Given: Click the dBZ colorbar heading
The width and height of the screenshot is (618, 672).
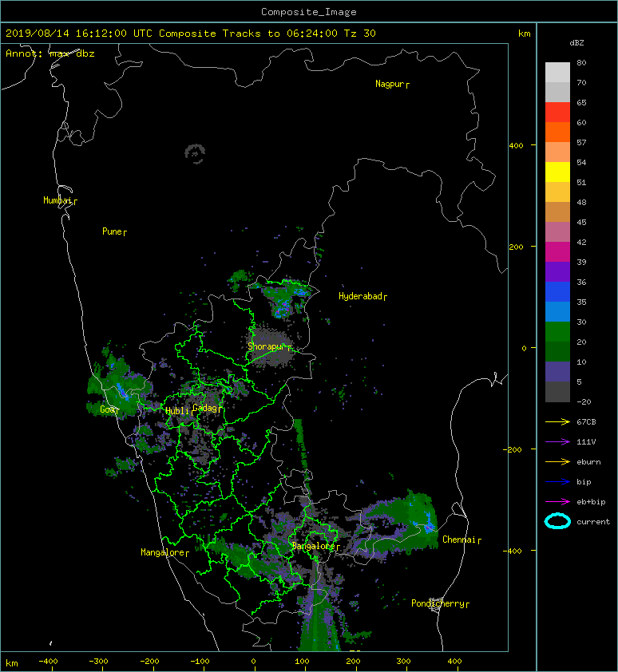Looking at the screenshot, I should (576, 43).
